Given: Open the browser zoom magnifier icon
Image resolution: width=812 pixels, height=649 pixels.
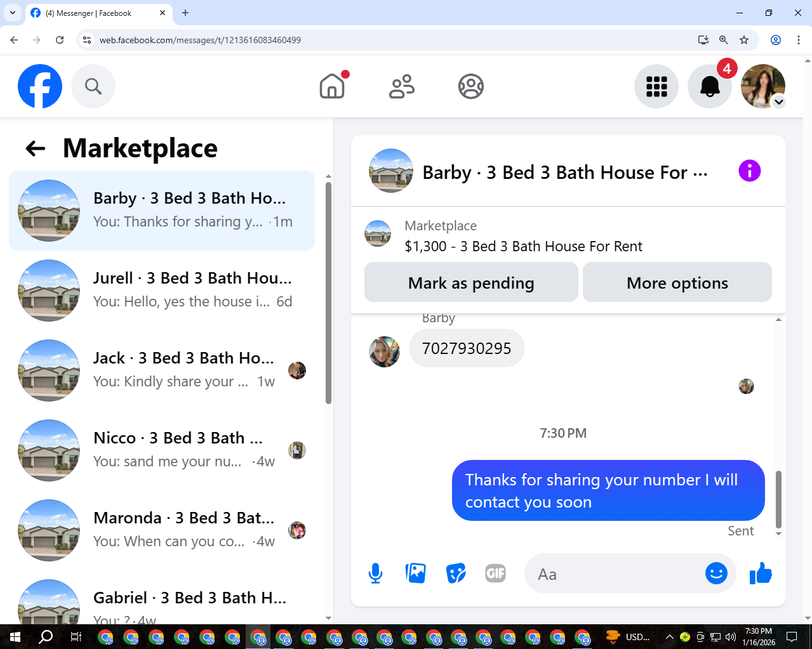Looking at the screenshot, I should coord(723,40).
